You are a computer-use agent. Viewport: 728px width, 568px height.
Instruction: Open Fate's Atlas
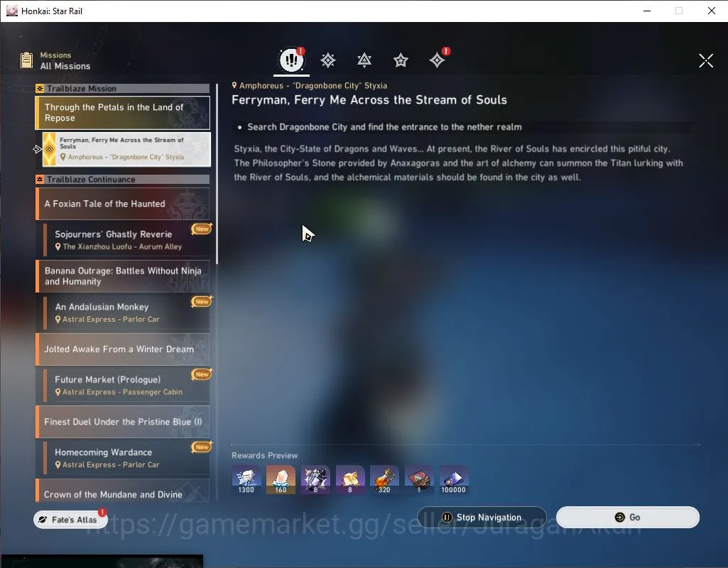[x=70, y=520]
